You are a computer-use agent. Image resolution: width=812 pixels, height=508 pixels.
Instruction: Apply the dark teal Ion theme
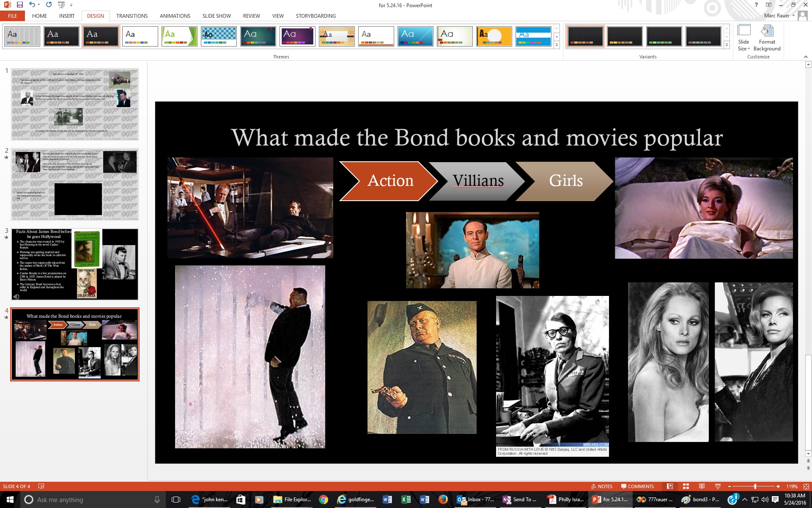pos(258,36)
